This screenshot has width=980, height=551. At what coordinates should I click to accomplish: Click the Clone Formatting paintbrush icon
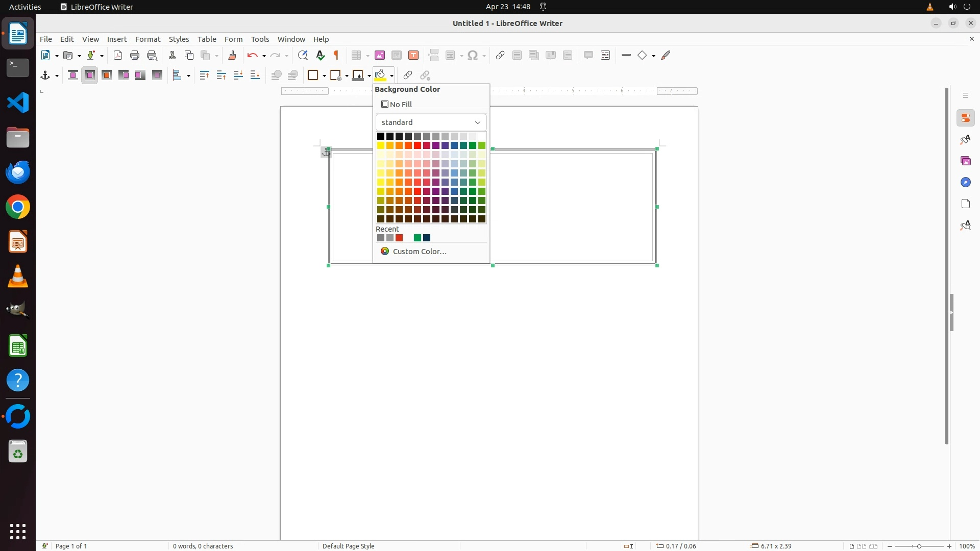(x=232, y=56)
